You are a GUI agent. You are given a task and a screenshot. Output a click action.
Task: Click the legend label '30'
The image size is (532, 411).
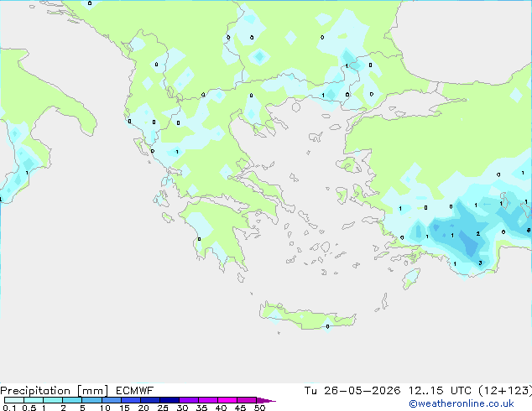point(182,408)
